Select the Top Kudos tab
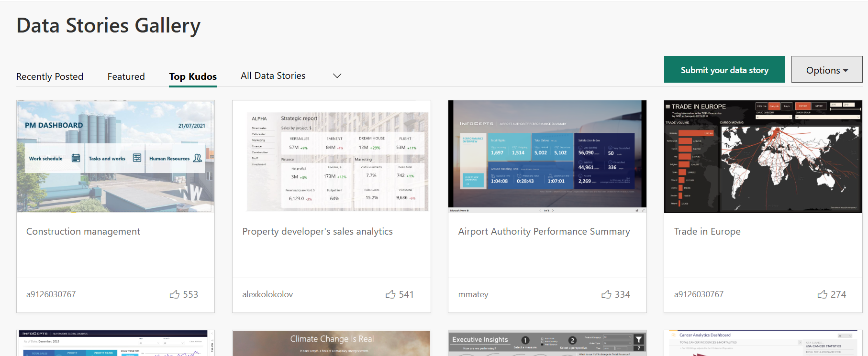This screenshot has height=356, width=868. tap(193, 76)
